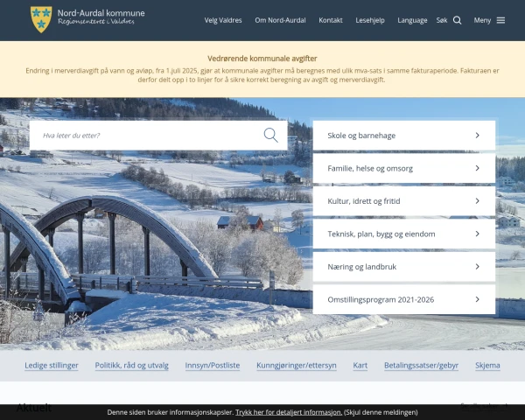Expand chevron on Skole og barnehage
The height and width of the screenshot is (420, 525).
tap(478, 136)
